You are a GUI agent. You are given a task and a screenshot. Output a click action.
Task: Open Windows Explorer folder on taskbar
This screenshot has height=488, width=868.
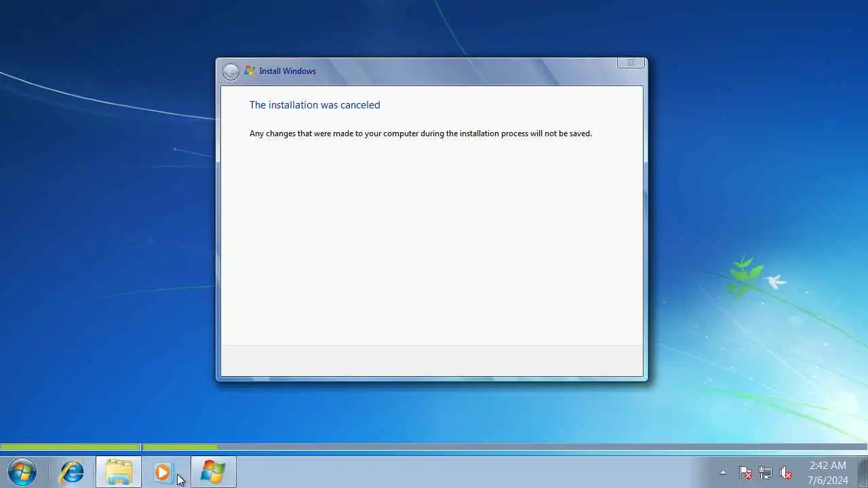click(119, 472)
